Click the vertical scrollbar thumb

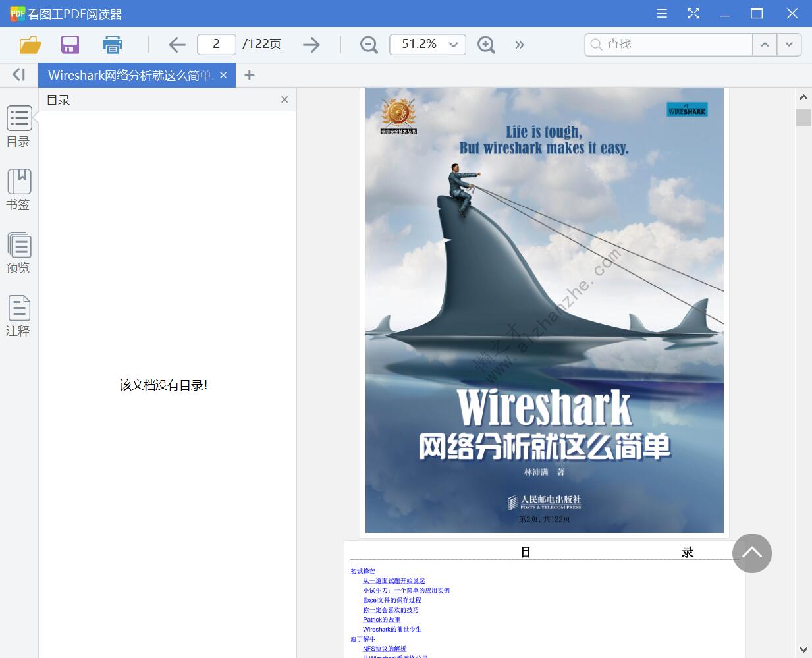[x=803, y=117]
